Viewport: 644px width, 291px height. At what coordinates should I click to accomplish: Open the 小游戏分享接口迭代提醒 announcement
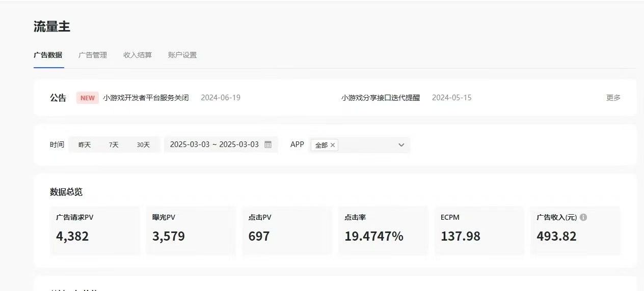click(x=381, y=98)
